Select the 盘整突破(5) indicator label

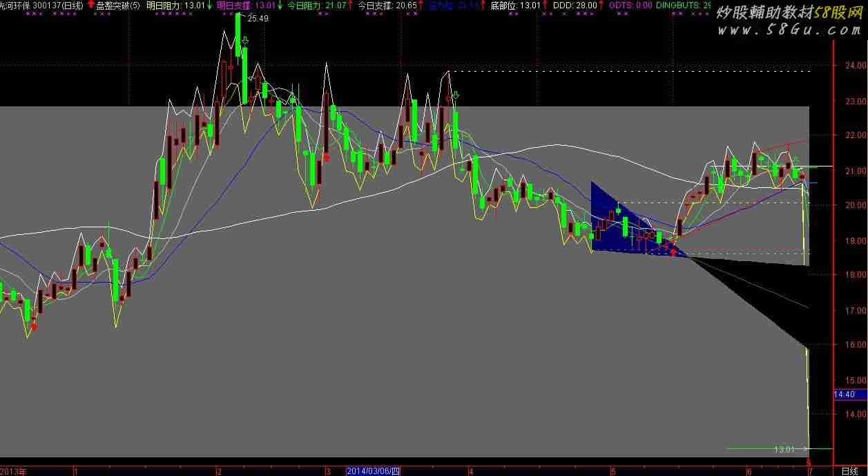117,6
